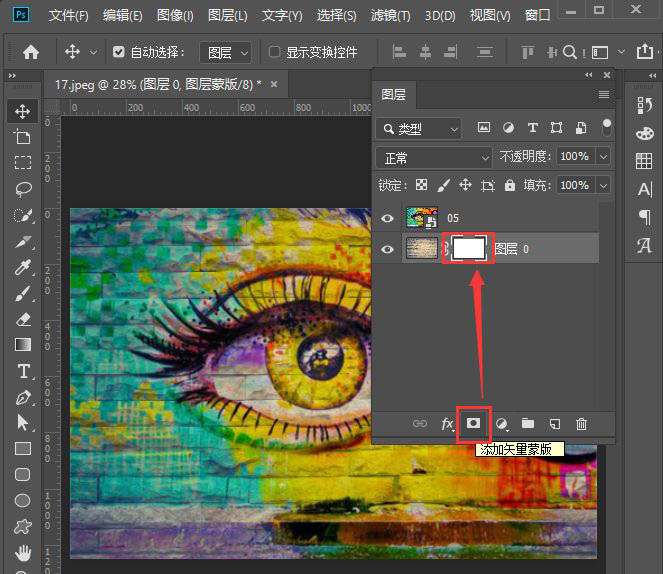Filter for pixel layers icon
This screenshot has height=574, width=663.
(484, 127)
